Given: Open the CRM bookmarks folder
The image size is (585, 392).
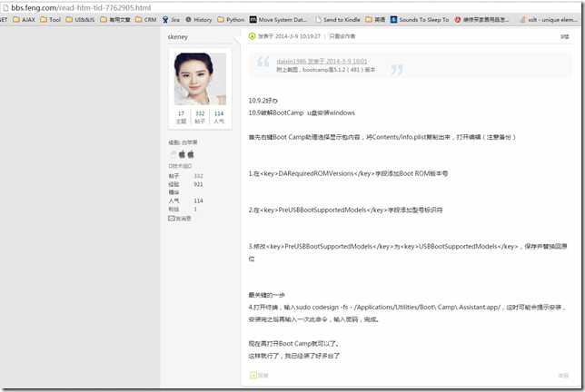Looking at the screenshot, I should point(146,19).
